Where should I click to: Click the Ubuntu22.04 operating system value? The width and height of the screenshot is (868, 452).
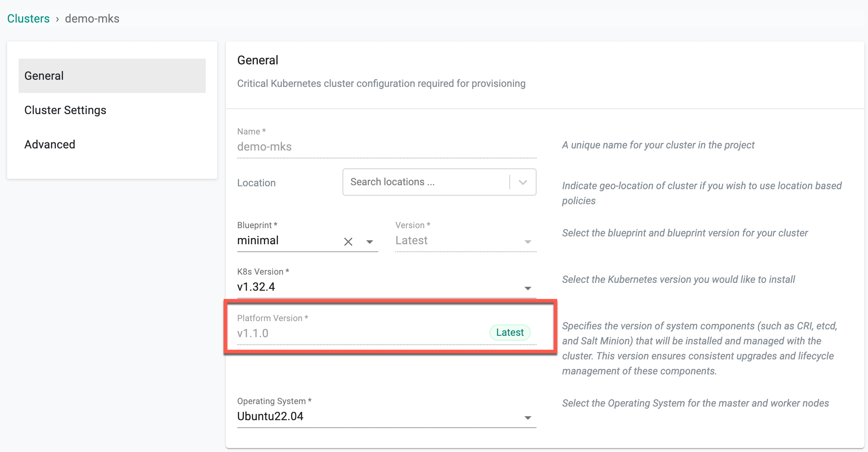[270, 416]
